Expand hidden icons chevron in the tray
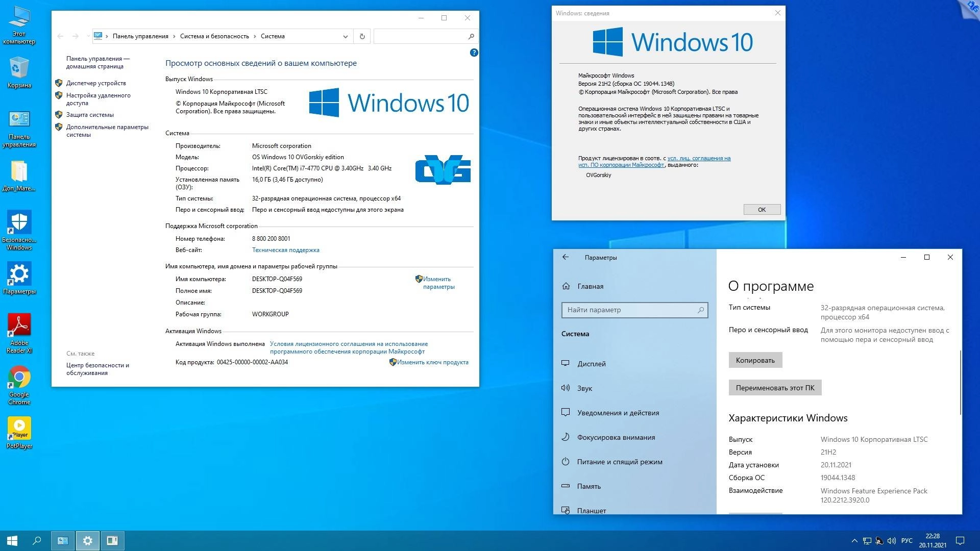 point(856,540)
